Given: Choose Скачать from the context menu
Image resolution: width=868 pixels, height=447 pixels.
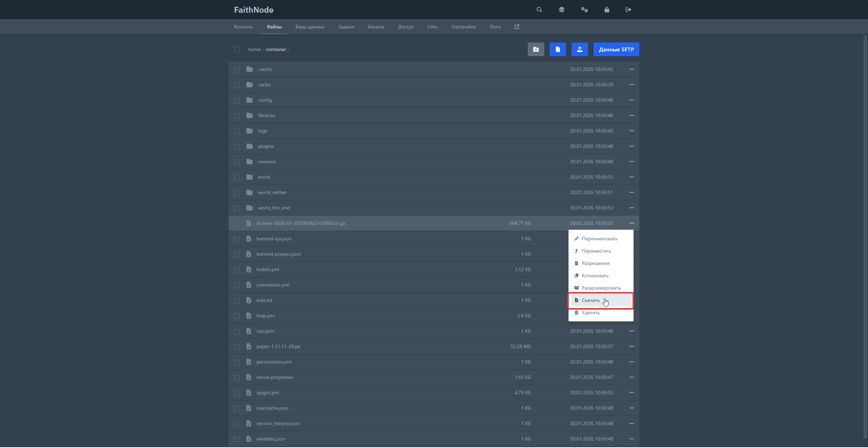Looking at the screenshot, I should point(591,300).
